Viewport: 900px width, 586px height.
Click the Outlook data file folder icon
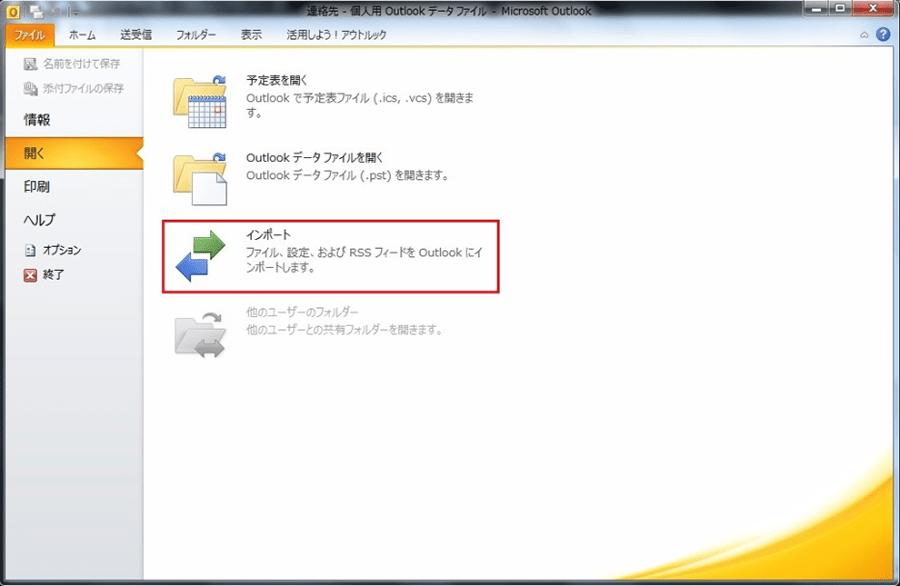pyautogui.click(x=200, y=179)
